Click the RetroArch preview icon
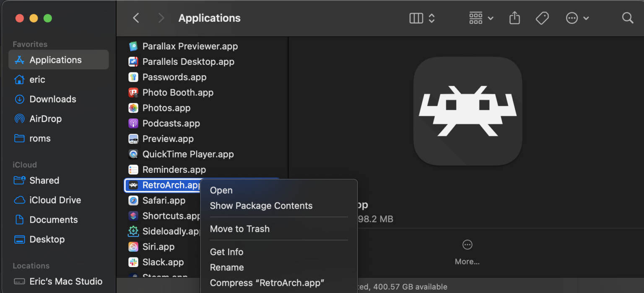 [x=467, y=110]
